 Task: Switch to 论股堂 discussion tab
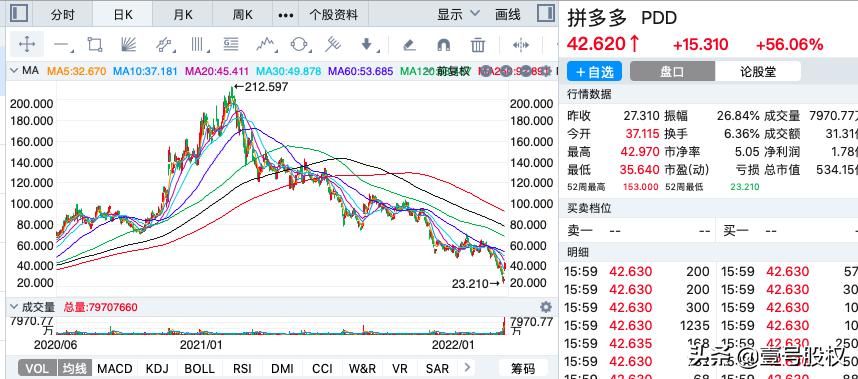click(758, 72)
